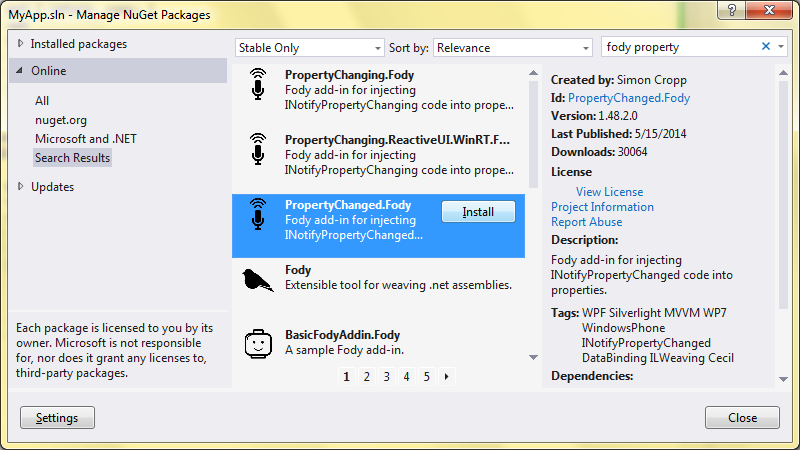Select Microsoft and .NET source
800x450 pixels.
click(86, 139)
